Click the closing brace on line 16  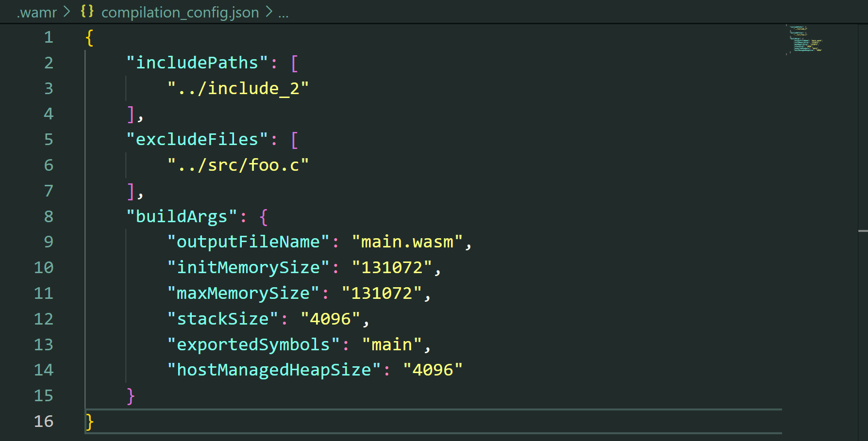pyautogui.click(x=89, y=422)
